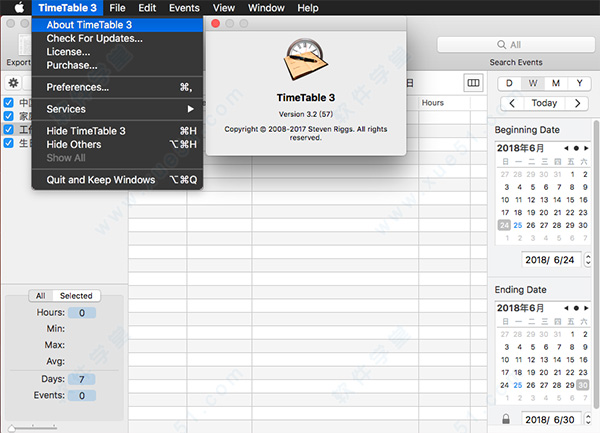Select the M month view segment
This screenshot has height=433, width=600.
tap(556, 83)
